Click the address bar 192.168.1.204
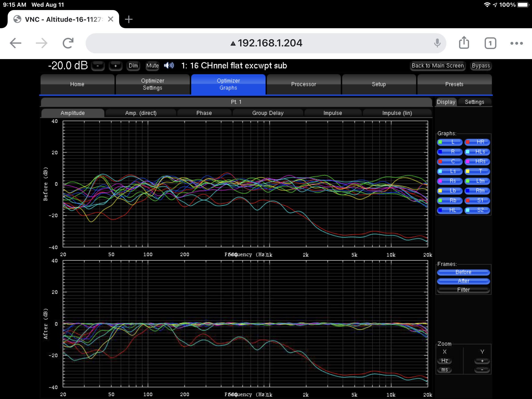Viewport: 532px width, 399px height. [x=266, y=43]
